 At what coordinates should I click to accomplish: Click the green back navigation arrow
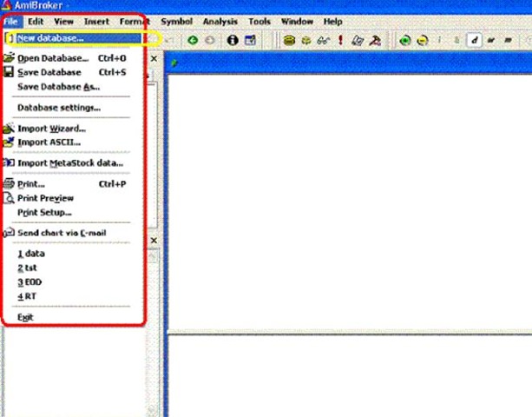pyautogui.click(x=193, y=41)
